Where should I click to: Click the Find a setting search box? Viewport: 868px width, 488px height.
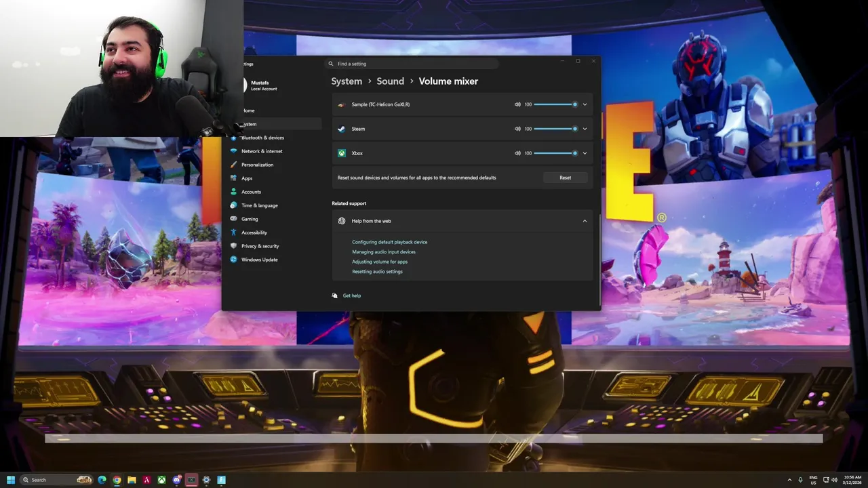click(412, 64)
